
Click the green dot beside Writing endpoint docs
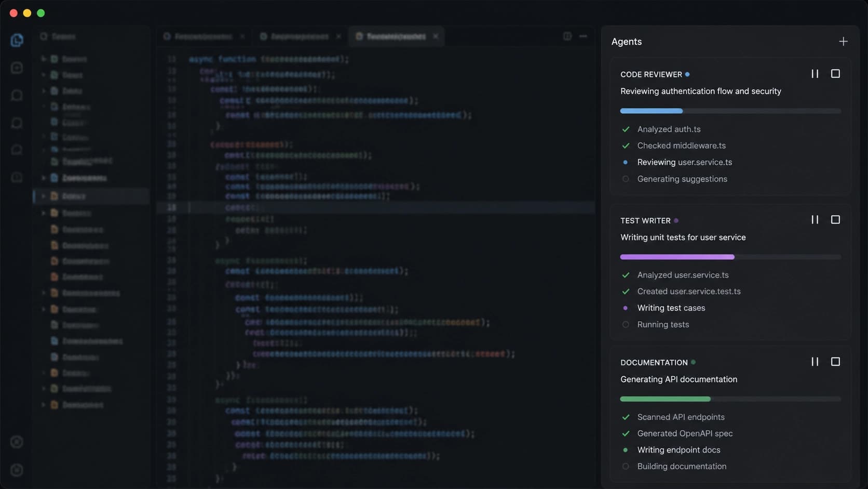pyautogui.click(x=626, y=450)
